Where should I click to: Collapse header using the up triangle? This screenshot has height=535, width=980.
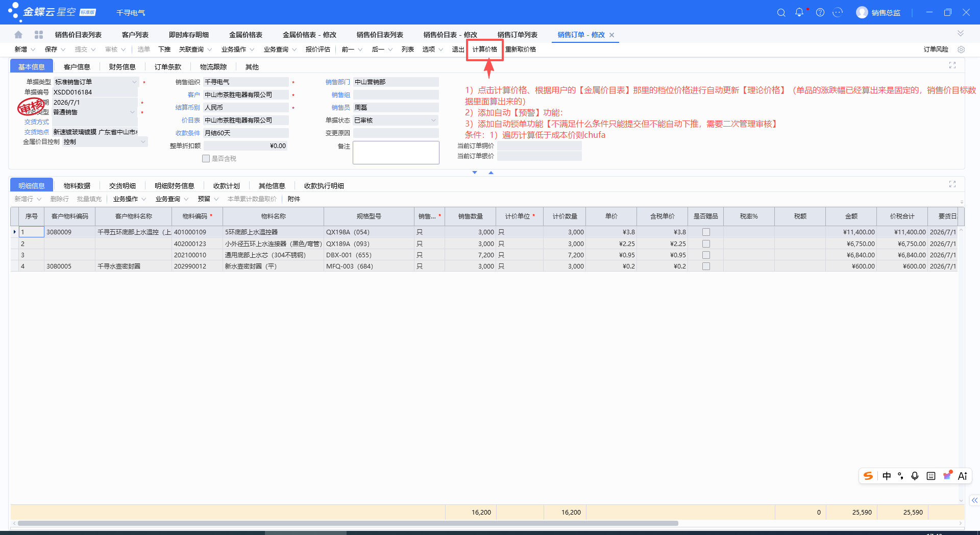491,173
